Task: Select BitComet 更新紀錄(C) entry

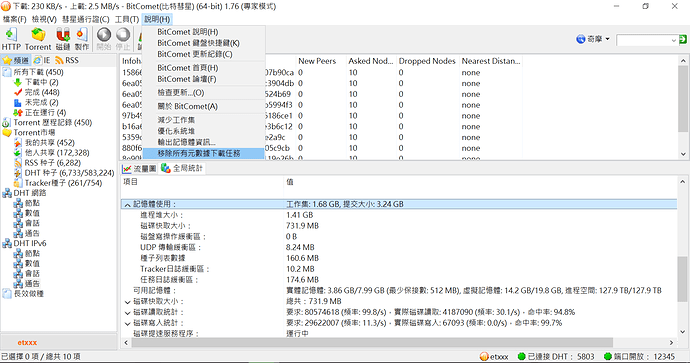Action: pos(204,54)
